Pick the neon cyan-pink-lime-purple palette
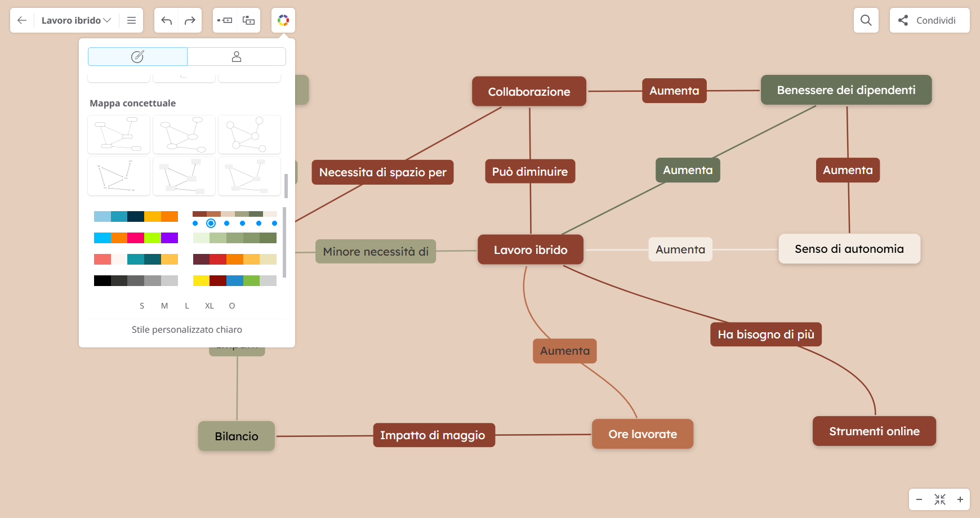The width and height of the screenshot is (980, 518). pyautogui.click(x=136, y=238)
